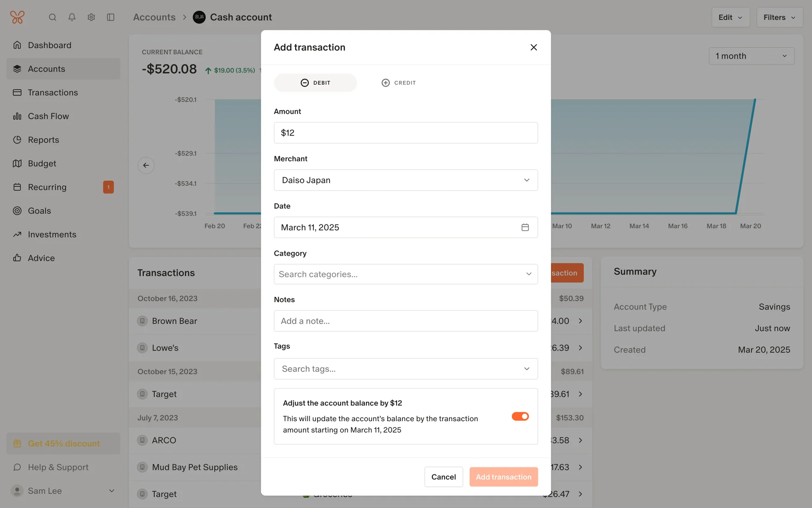This screenshot has height=508, width=812.
Task: Toggle the sidebar panel icon
Action: point(111,17)
